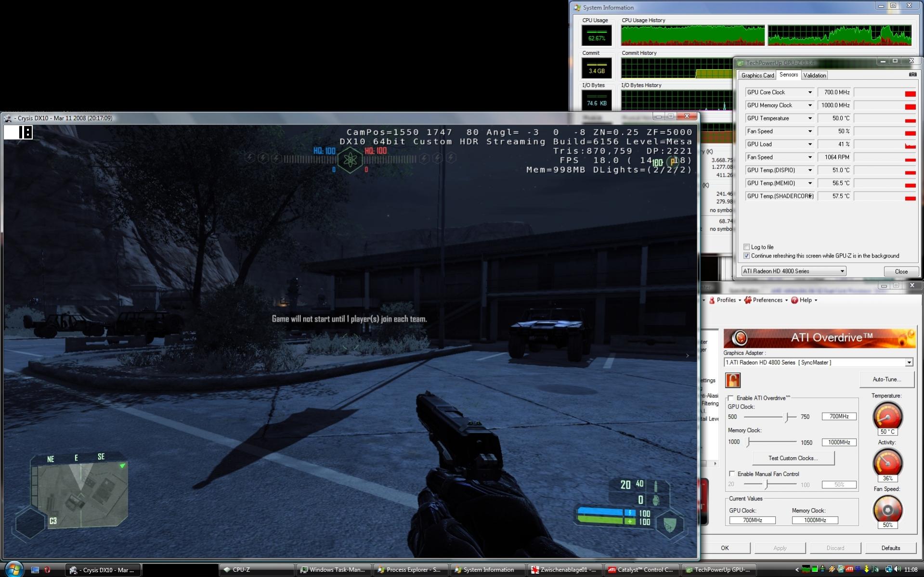Switch to Process Explorer taskbar button
This screenshot has height=577, width=924.
[x=411, y=570]
